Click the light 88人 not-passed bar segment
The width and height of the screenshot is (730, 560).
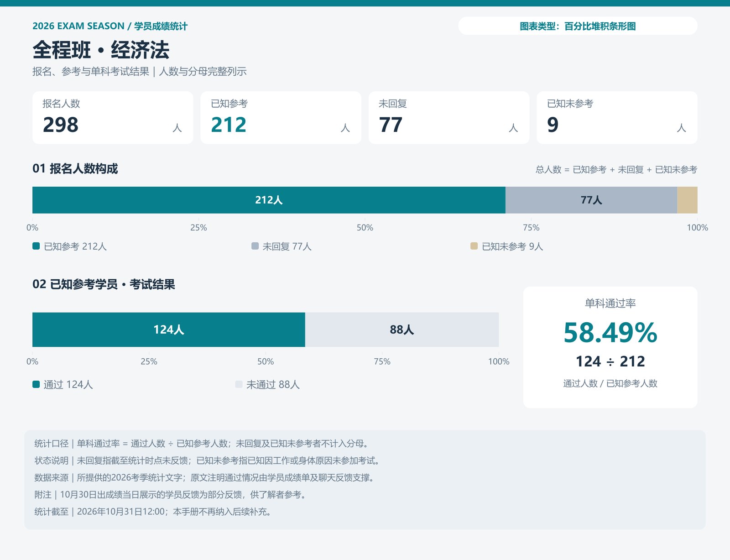(402, 330)
